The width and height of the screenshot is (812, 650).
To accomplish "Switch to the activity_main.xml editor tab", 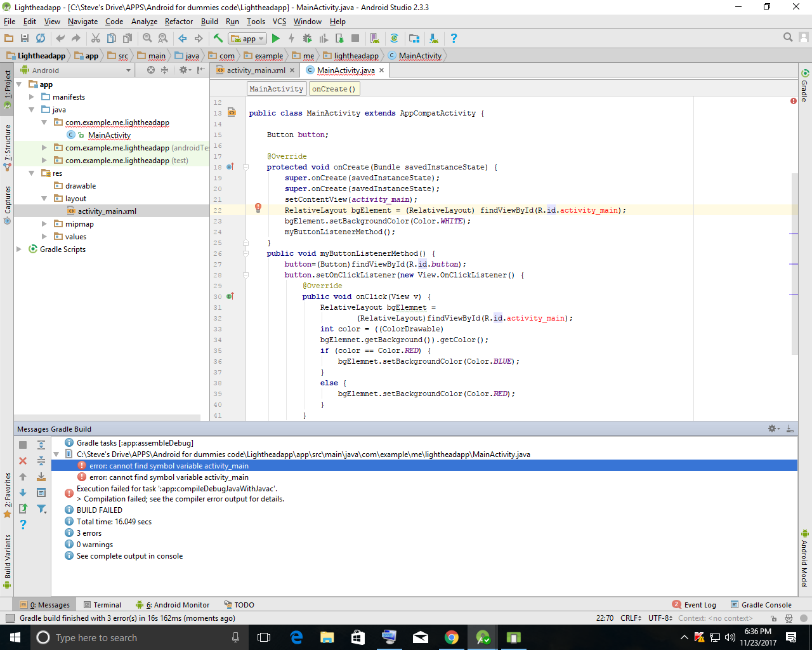I will [x=256, y=70].
